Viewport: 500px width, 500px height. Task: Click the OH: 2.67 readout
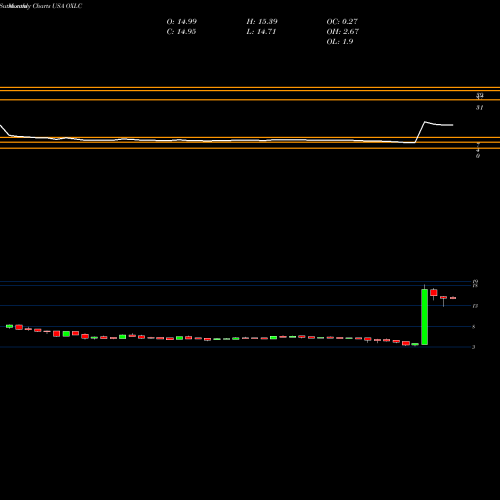(343, 32)
